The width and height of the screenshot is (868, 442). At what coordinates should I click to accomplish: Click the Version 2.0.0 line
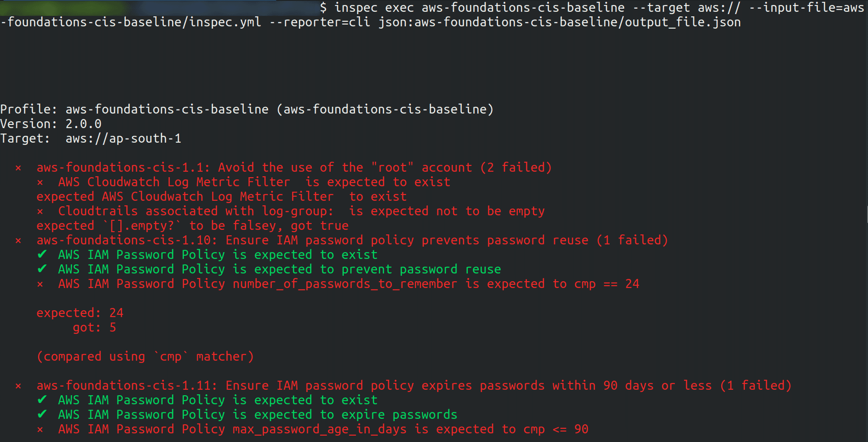point(51,124)
